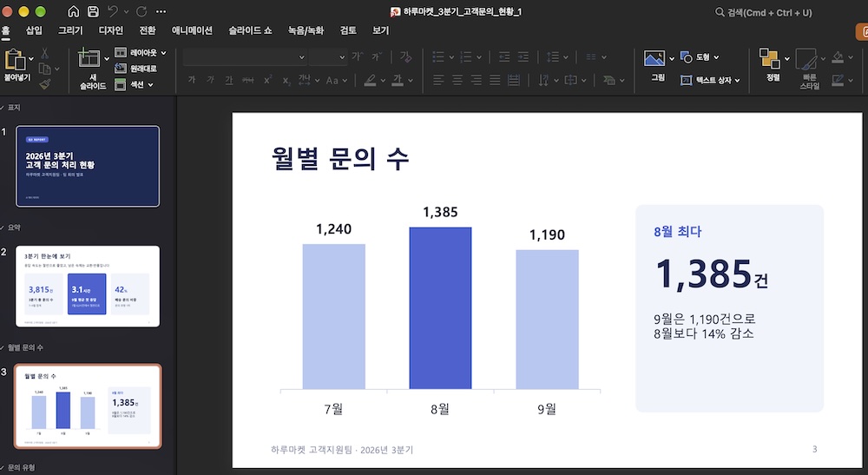Image resolution: width=868 pixels, height=475 pixels.
Task: Select slide 2 thumbnail (3분기 한눈에 보기)
Action: pyautogui.click(x=88, y=287)
